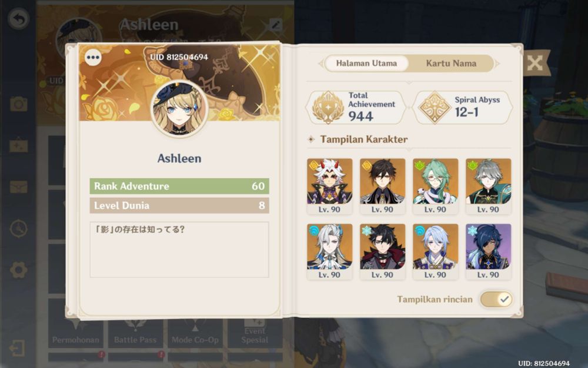
Task: Click the Ashleen profile avatar portrait
Action: click(x=179, y=109)
